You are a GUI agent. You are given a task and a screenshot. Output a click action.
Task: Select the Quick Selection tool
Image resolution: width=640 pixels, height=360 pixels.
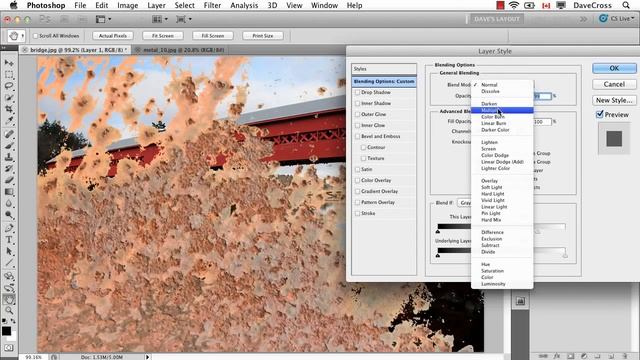[x=9, y=98]
